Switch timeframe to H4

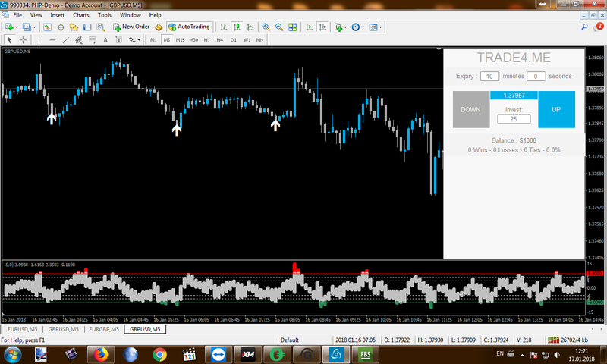click(220, 40)
